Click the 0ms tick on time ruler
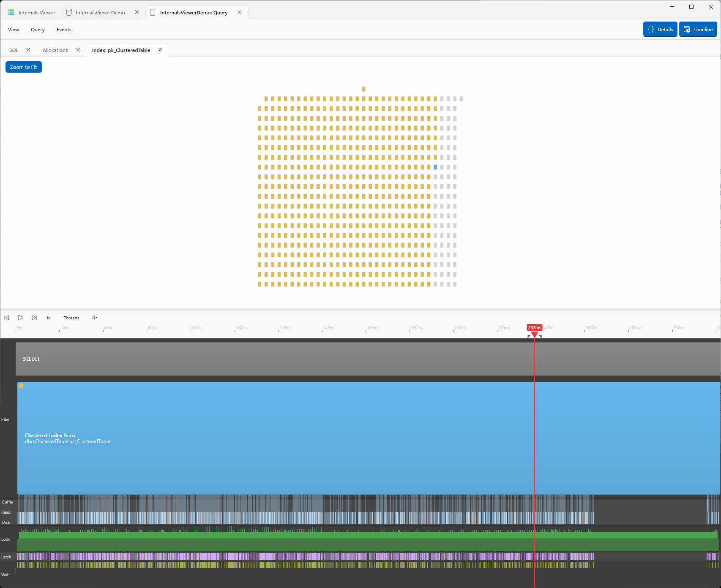 20,328
